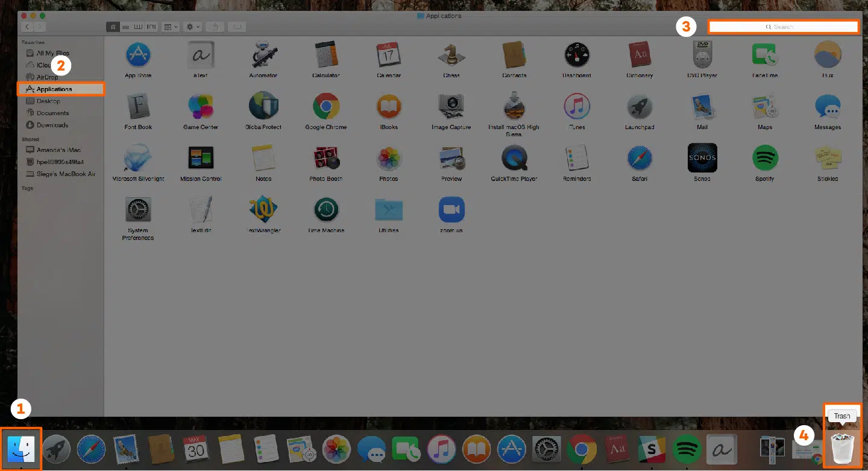Select the Preview app icon

point(451,158)
